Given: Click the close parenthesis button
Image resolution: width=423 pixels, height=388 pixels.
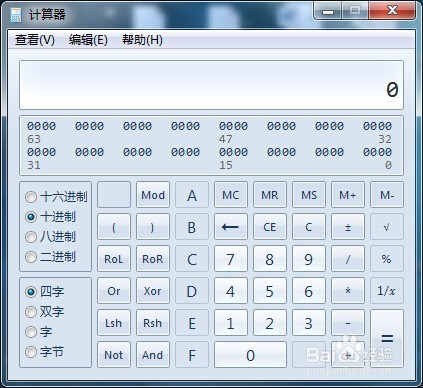Looking at the screenshot, I should 153,227.
